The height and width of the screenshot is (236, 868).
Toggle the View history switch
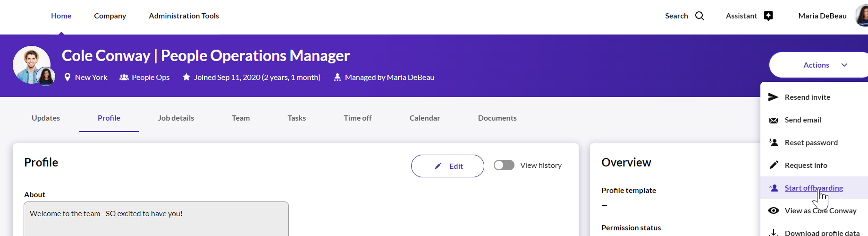[504, 165]
